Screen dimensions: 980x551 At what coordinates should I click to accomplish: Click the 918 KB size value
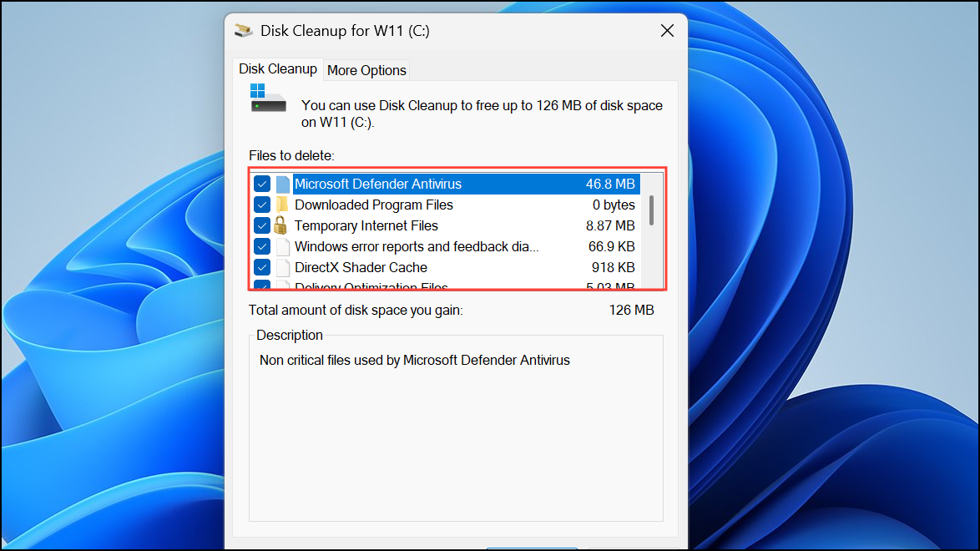coord(613,268)
